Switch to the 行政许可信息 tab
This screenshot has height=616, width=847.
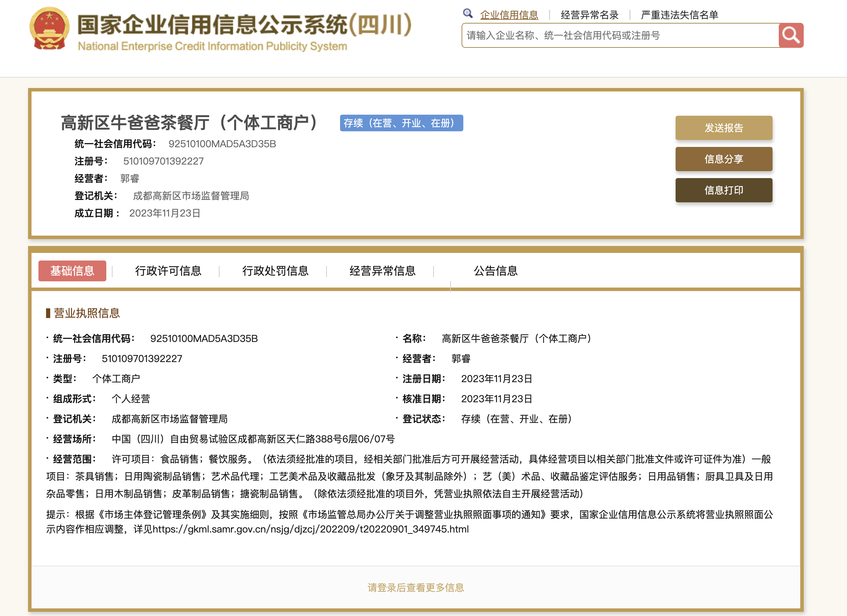[168, 271]
